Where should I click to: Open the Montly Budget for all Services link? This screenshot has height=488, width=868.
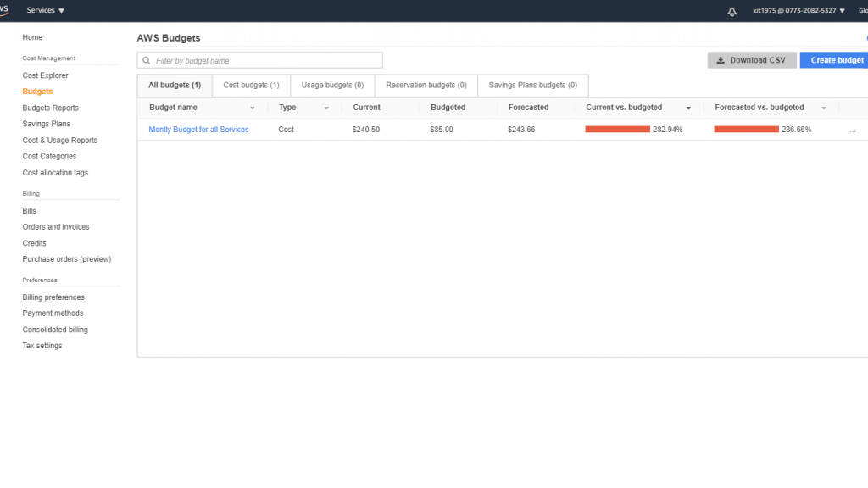[198, 130]
